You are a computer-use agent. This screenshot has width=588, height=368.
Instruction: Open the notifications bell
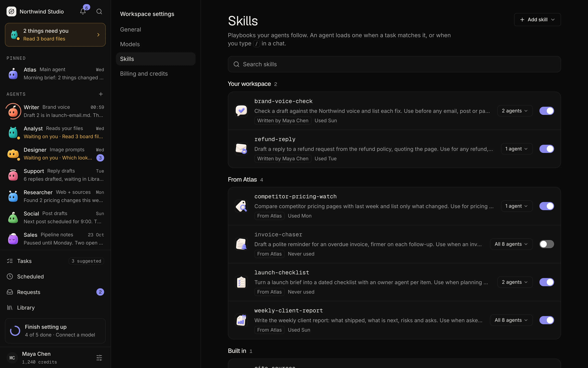(83, 11)
